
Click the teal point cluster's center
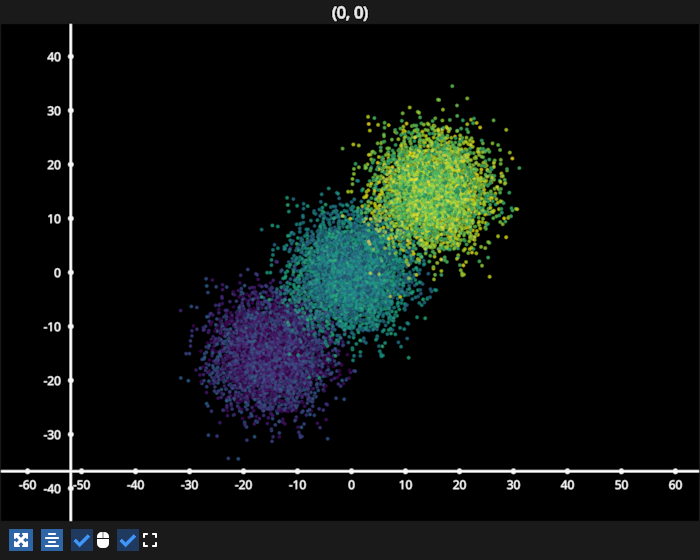click(x=353, y=272)
